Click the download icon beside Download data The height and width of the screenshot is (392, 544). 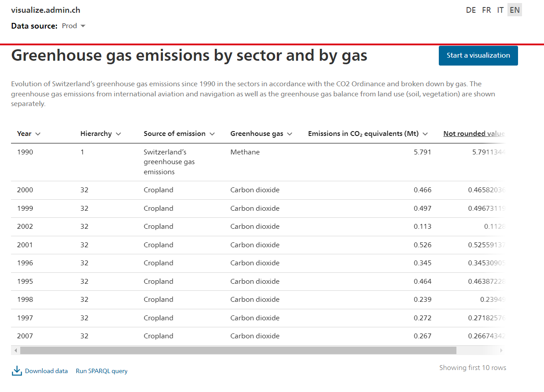[x=17, y=371]
